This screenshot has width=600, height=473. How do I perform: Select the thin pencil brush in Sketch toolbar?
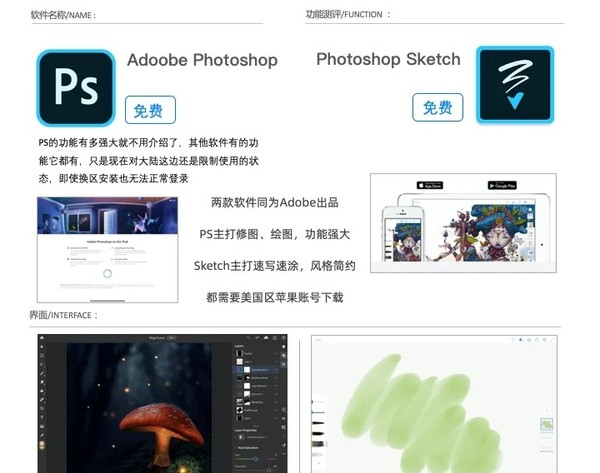pos(318,413)
